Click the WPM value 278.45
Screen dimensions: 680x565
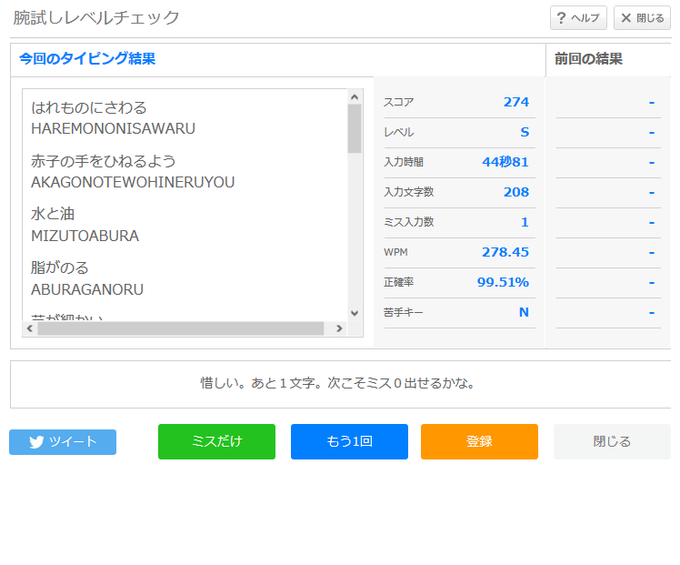point(505,252)
